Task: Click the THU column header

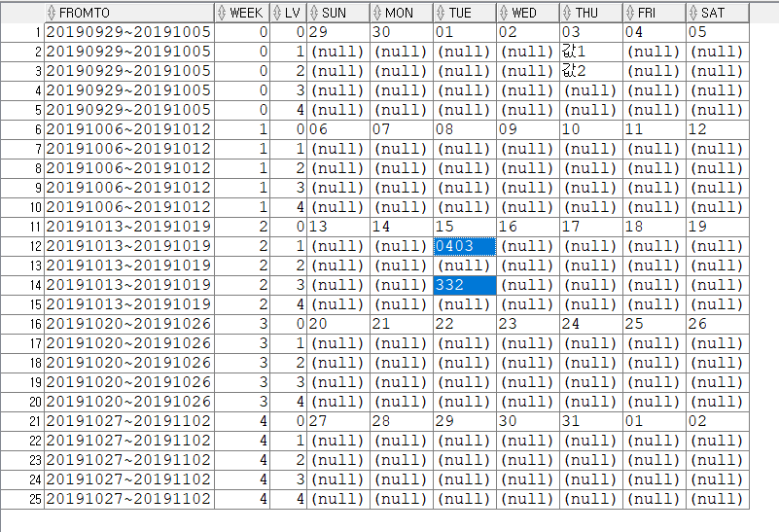Action: coord(591,13)
